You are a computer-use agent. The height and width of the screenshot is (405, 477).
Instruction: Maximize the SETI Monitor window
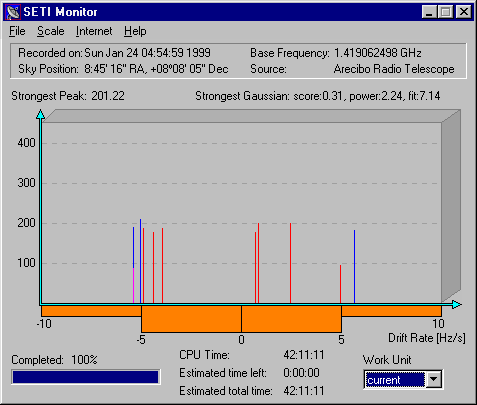pos(445,12)
